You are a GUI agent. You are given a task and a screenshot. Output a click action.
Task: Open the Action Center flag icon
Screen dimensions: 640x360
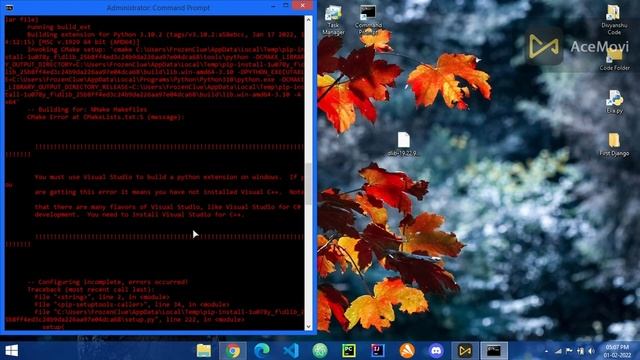click(x=569, y=351)
